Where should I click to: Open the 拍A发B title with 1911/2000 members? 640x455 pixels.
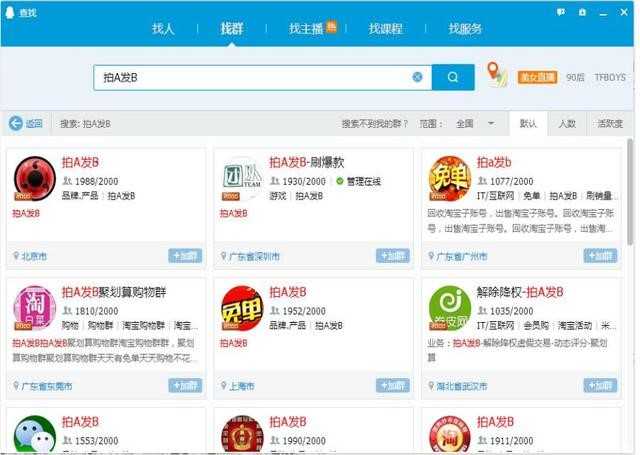495,422
